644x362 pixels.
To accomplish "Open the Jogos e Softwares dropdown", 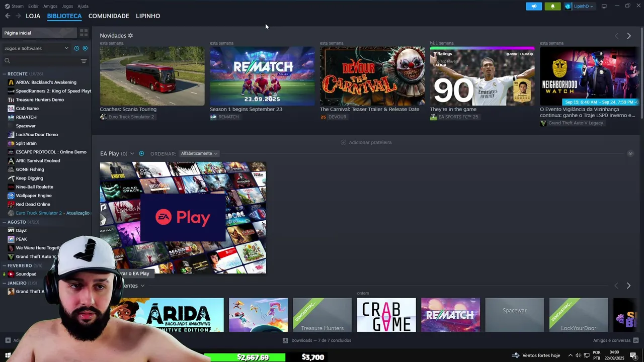I will pyautogui.click(x=36, y=48).
